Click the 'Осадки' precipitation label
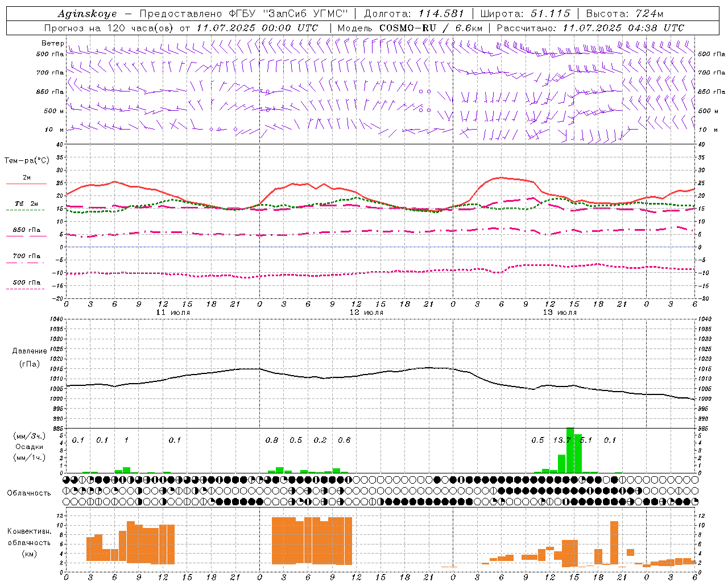The width and height of the screenshot is (728, 582). pyautogui.click(x=30, y=447)
